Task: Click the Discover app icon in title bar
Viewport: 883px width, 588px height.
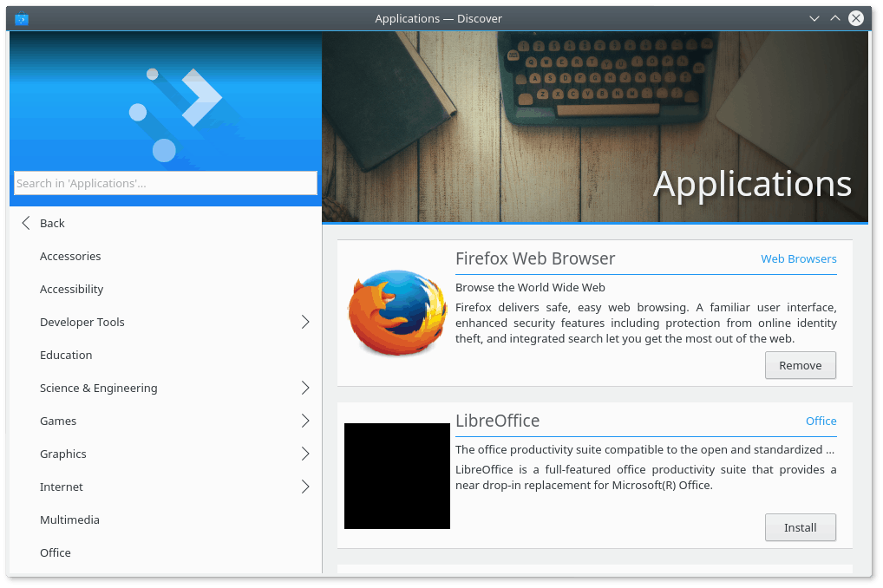Action: [x=22, y=18]
